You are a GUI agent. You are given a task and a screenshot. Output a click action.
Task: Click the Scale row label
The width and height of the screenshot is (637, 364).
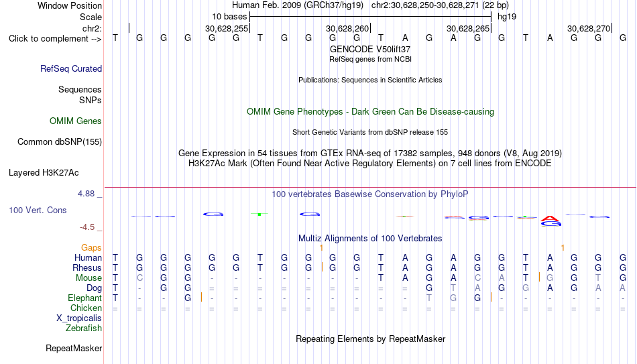coord(91,17)
